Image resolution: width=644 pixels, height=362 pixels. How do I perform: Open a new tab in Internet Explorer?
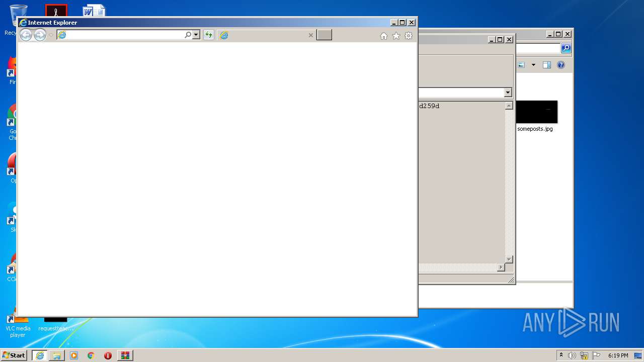(x=324, y=35)
